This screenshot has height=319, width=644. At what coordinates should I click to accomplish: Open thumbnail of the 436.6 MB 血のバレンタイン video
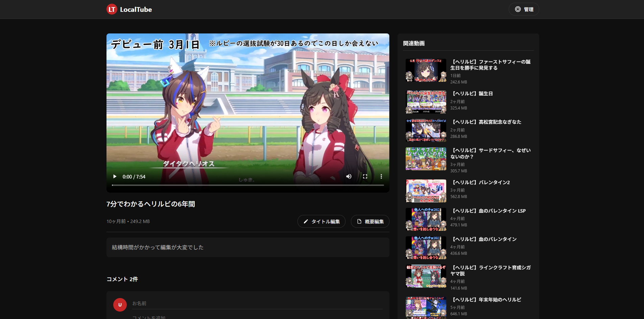(x=426, y=248)
